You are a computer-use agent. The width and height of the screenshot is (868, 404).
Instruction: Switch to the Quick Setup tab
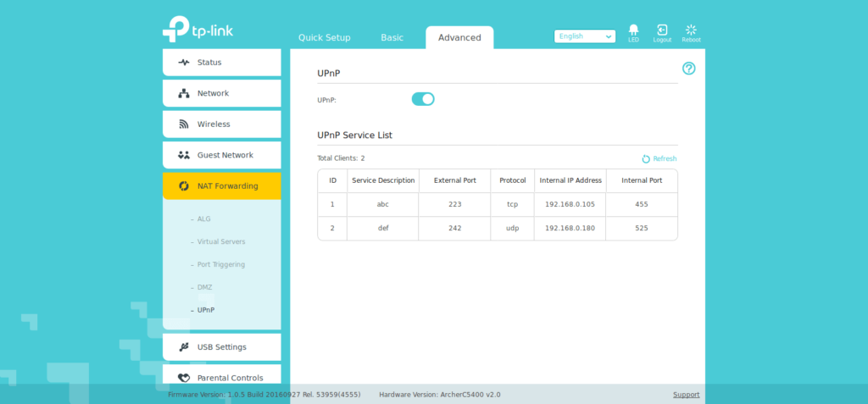[x=324, y=38]
